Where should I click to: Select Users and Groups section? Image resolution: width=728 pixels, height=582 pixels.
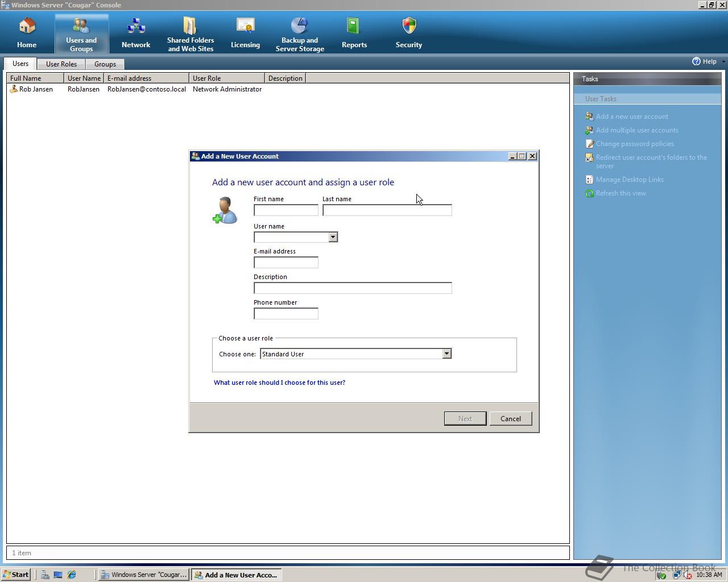coord(81,33)
